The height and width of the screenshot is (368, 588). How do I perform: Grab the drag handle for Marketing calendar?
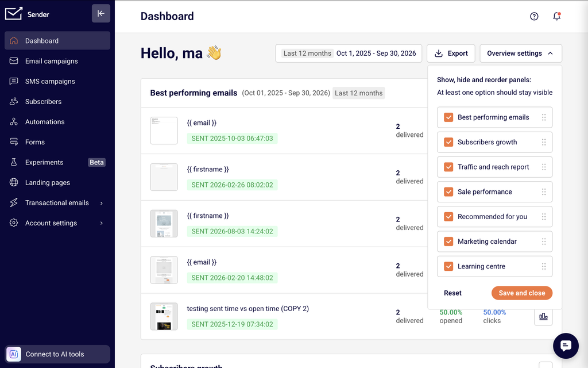544,241
